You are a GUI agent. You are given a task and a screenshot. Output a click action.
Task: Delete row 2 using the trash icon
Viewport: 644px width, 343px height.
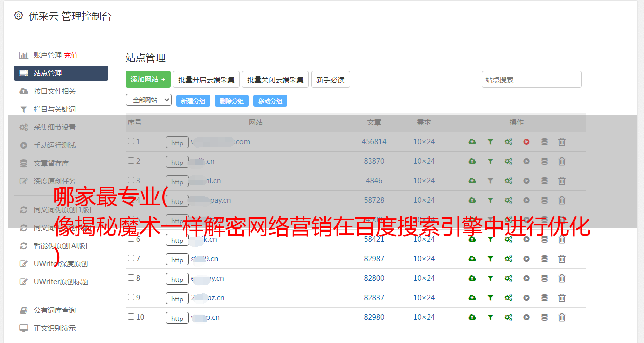(x=562, y=161)
